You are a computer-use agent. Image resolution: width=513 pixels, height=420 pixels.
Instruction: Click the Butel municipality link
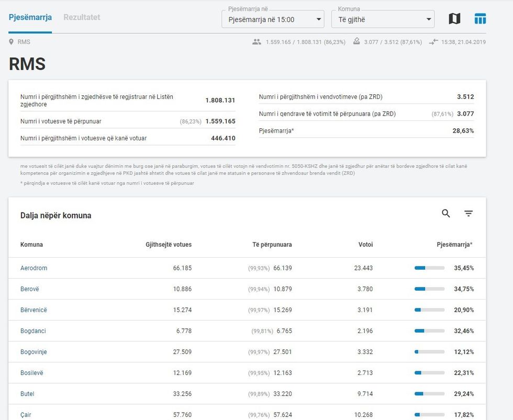click(x=27, y=394)
